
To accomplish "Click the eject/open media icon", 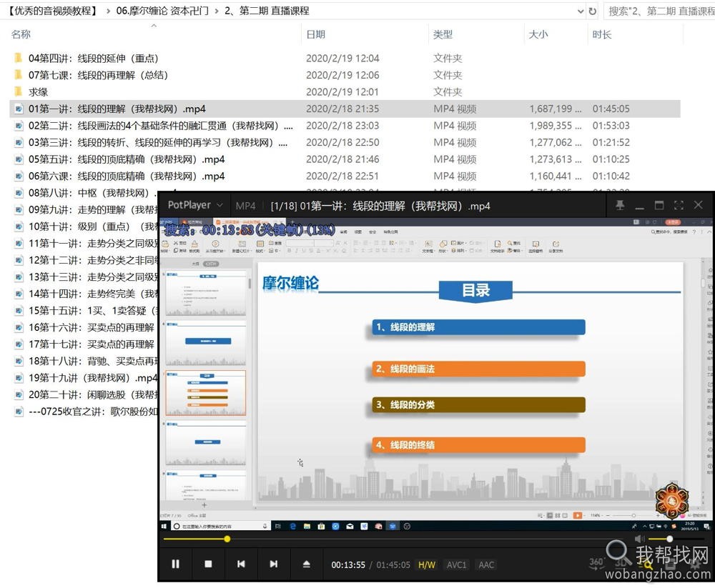I will click(x=306, y=564).
